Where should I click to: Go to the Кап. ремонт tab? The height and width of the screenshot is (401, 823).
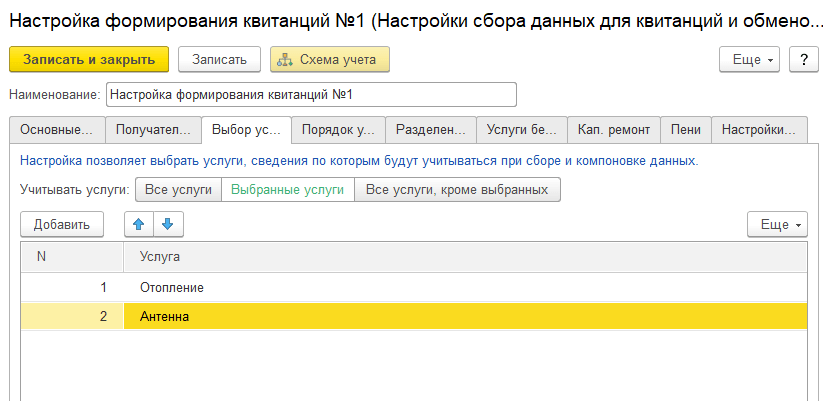click(614, 130)
